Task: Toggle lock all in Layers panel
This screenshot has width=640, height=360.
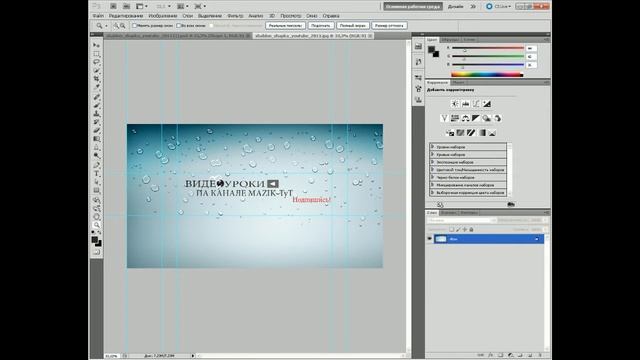Action: click(x=471, y=229)
